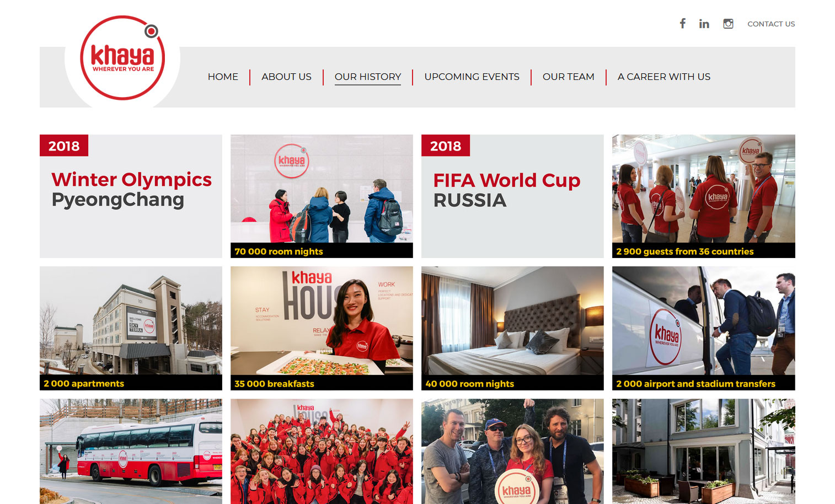This screenshot has width=835, height=504.
Task: Open the Instagram social icon
Action: point(728,24)
